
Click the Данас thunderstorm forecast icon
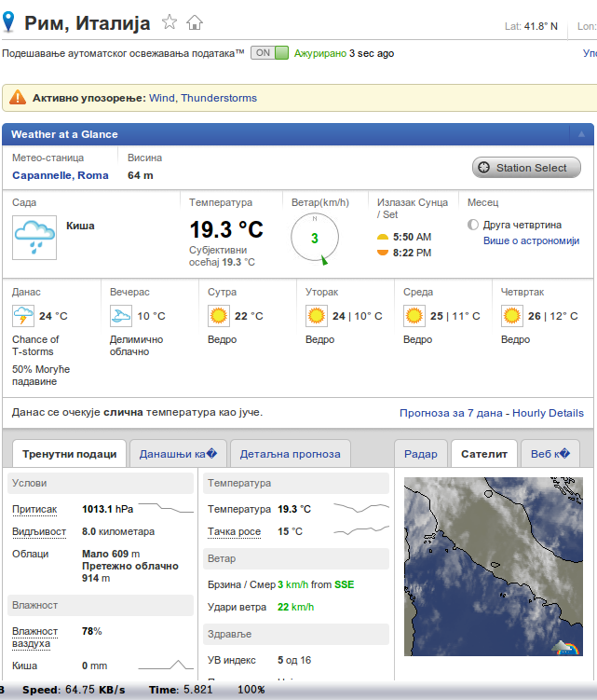[23, 316]
